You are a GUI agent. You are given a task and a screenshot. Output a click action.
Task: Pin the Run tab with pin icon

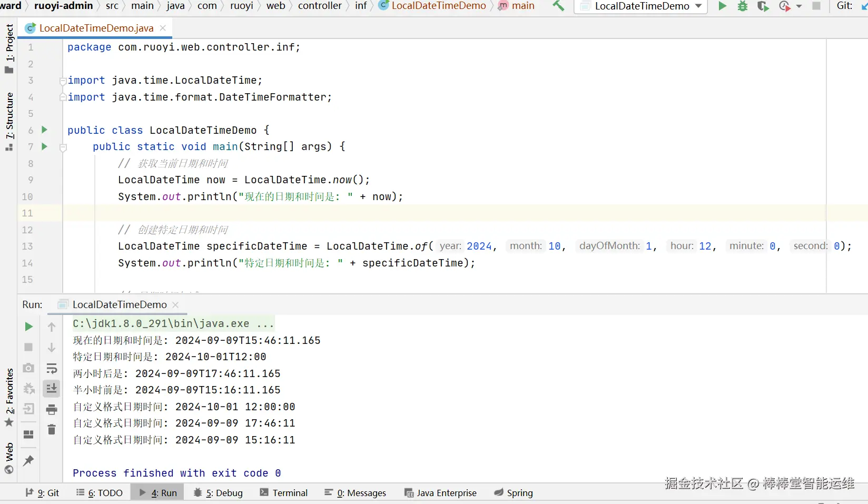[x=28, y=460]
